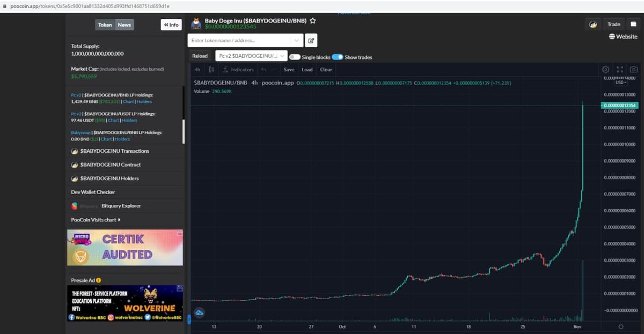Open the $BABYDOGEINU Contract link
Viewport: 644px width, 334px height.
coord(111,165)
